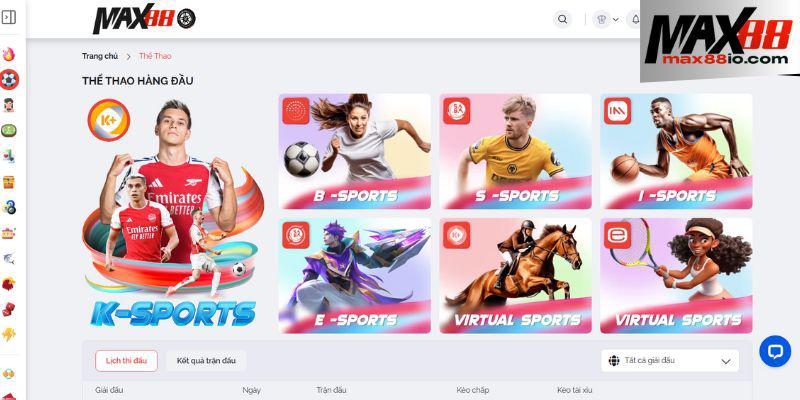Image resolution: width=800 pixels, height=400 pixels.
Task: Select the lightning bolt sidebar icon
Action: [x=9, y=335]
